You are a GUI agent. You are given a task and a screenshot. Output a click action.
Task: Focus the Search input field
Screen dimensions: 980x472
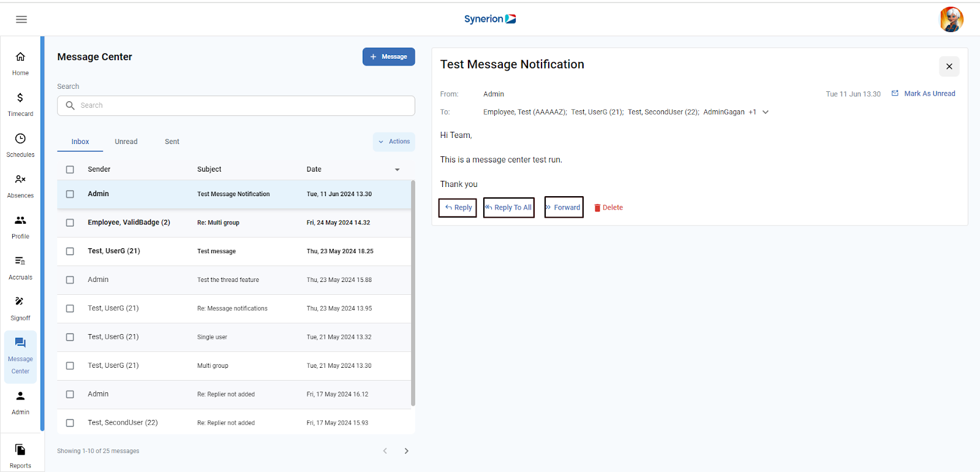tap(236, 105)
